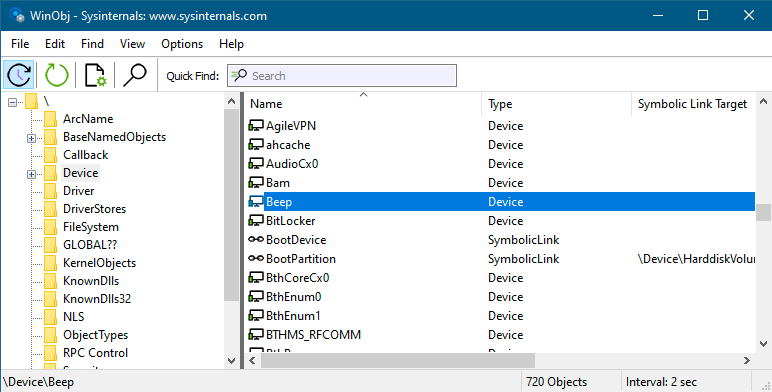The width and height of the screenshot is (772, 392).
Task: Select the AudioCx0 device icon
Action: pyautogui.click(x=256, y=163)
